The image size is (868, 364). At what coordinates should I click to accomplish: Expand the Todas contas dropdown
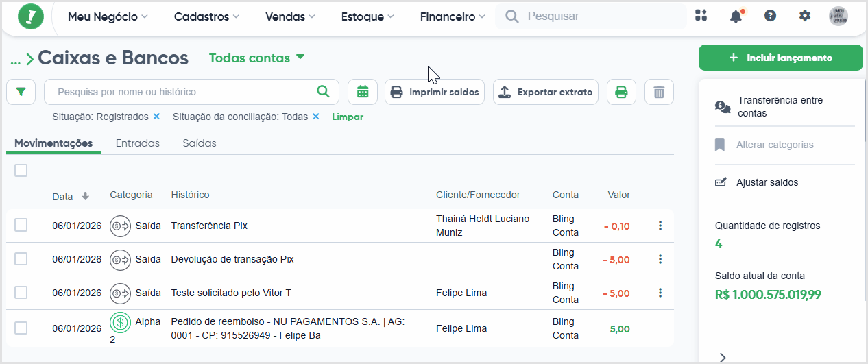pyautogui.click(x=256, y=58)
